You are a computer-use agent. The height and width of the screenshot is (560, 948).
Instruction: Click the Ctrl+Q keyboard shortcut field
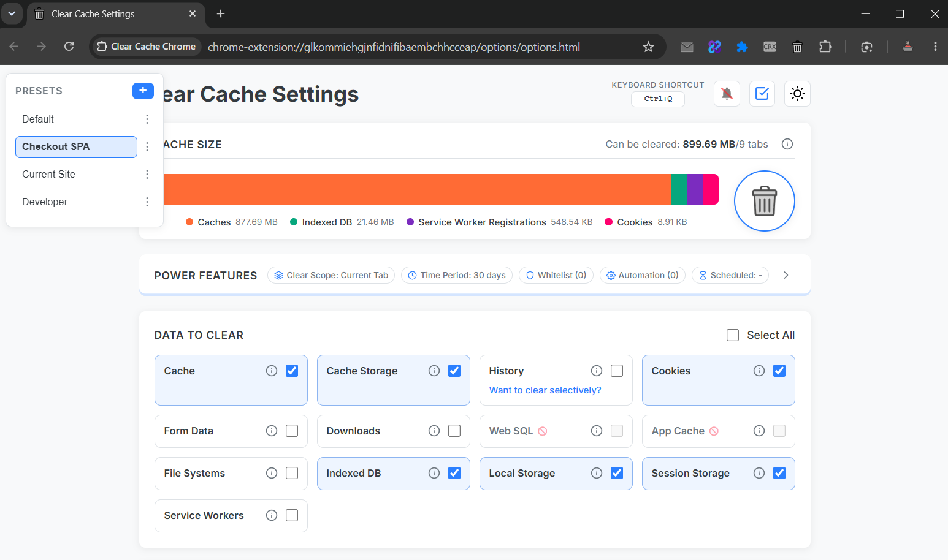pyautogui.click(x=658, y=99)
